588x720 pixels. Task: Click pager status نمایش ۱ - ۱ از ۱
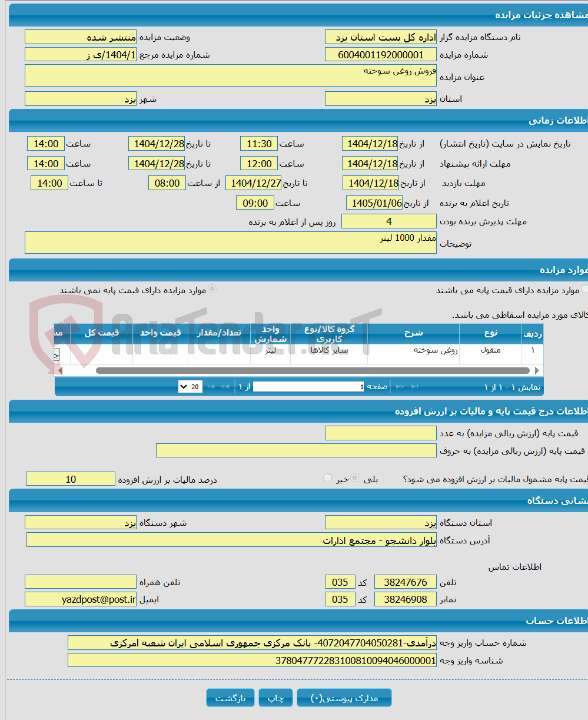[x=511, y=387]
